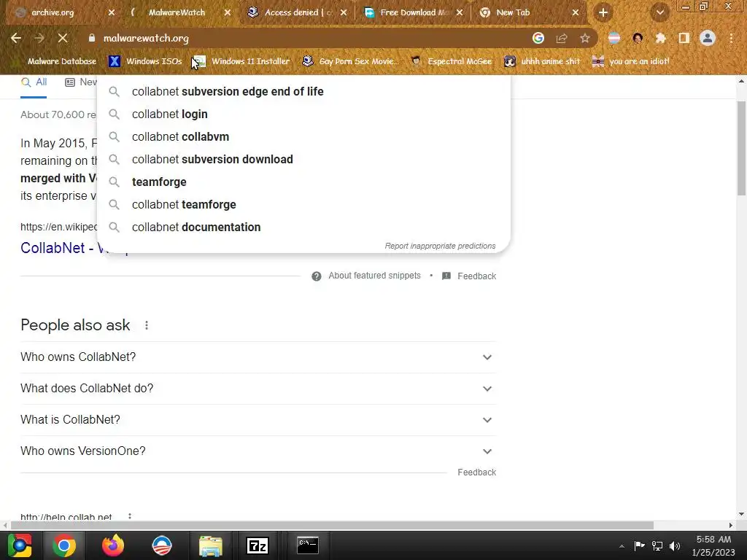Close the New Tab tab
Image resolution: width=747 pixels, height=560 pixels.
[576, 12]
